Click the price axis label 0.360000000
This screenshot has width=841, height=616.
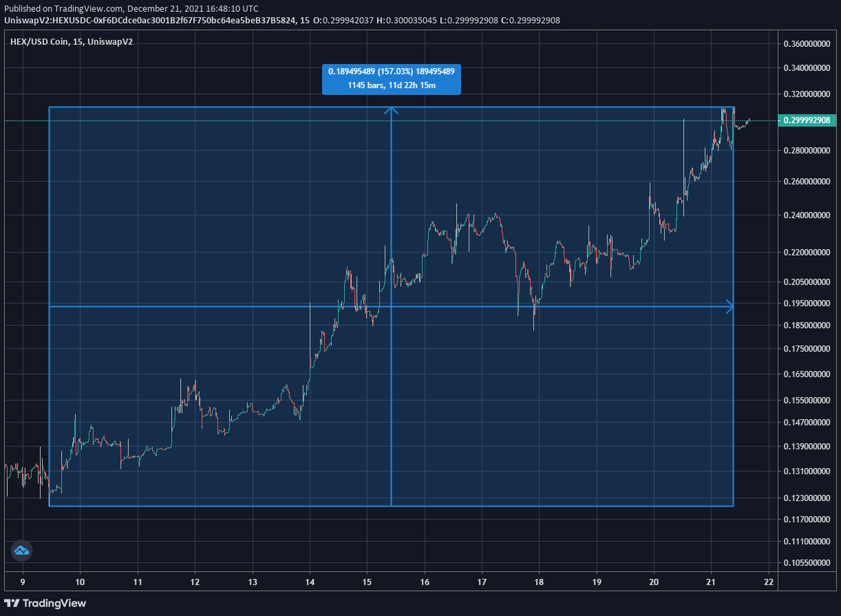(807, 44)
